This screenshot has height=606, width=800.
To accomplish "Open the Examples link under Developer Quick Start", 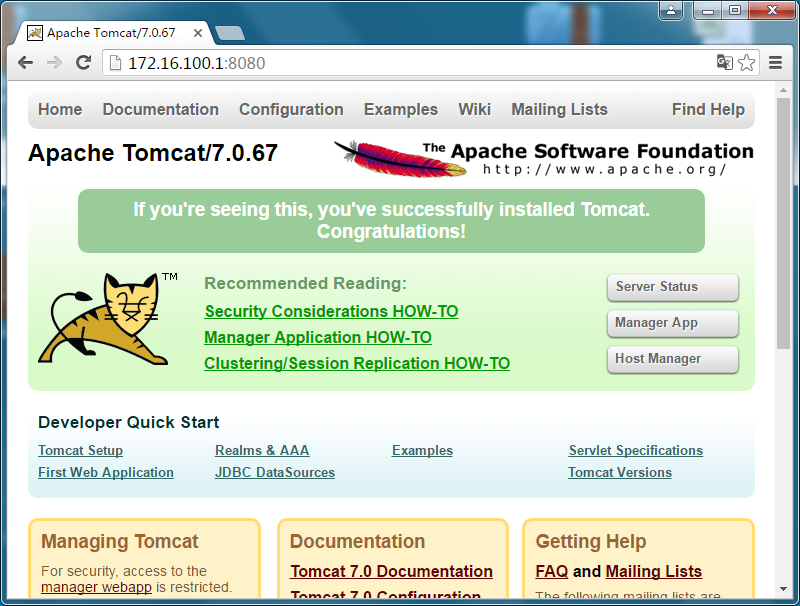I will click(422, 450).
